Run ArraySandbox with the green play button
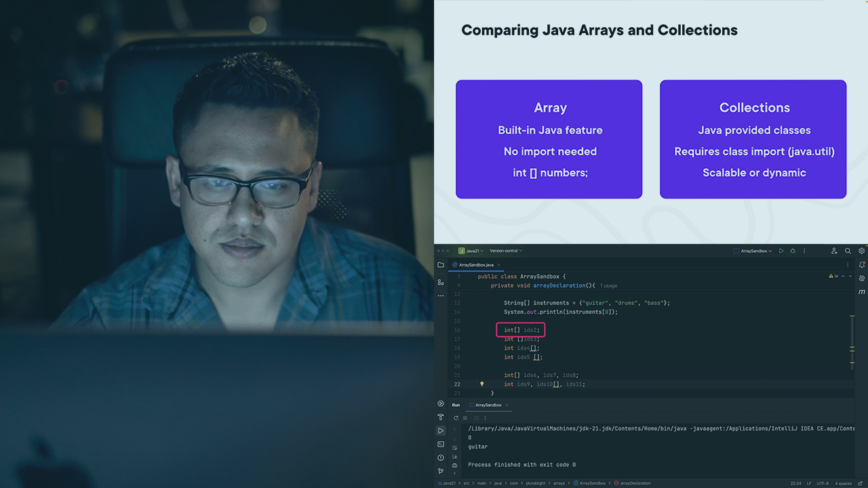 pos(781,251)
